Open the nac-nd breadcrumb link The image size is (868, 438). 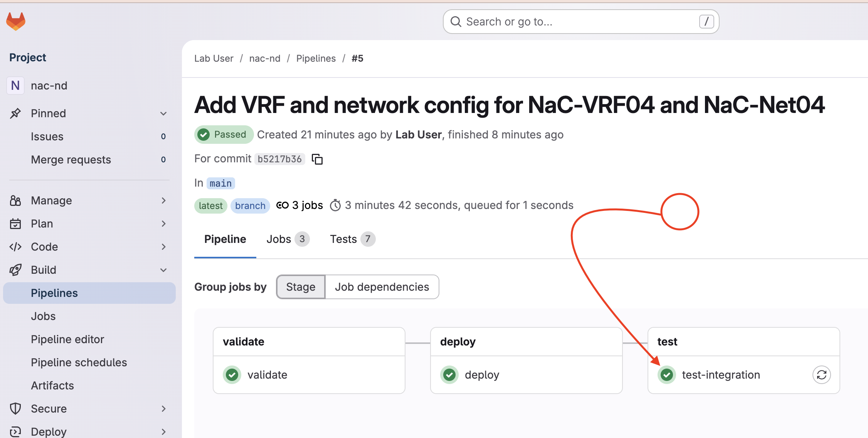pos(265,58)
